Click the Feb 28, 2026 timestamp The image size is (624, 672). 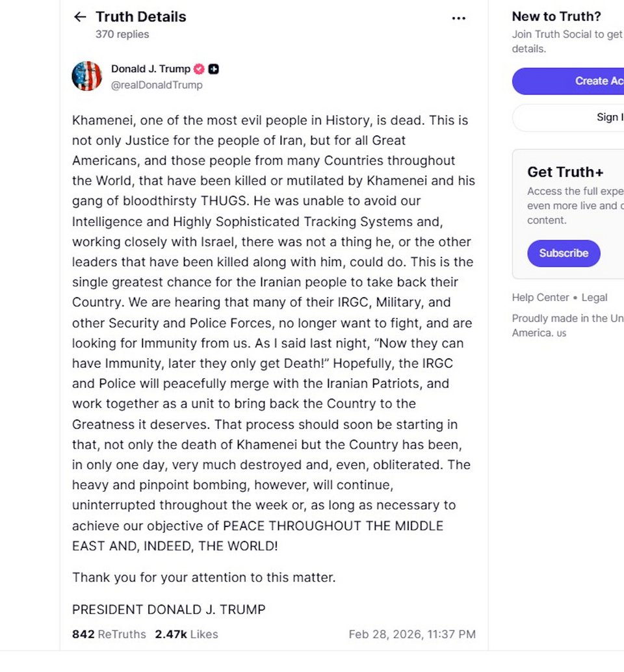click(412, 634)
